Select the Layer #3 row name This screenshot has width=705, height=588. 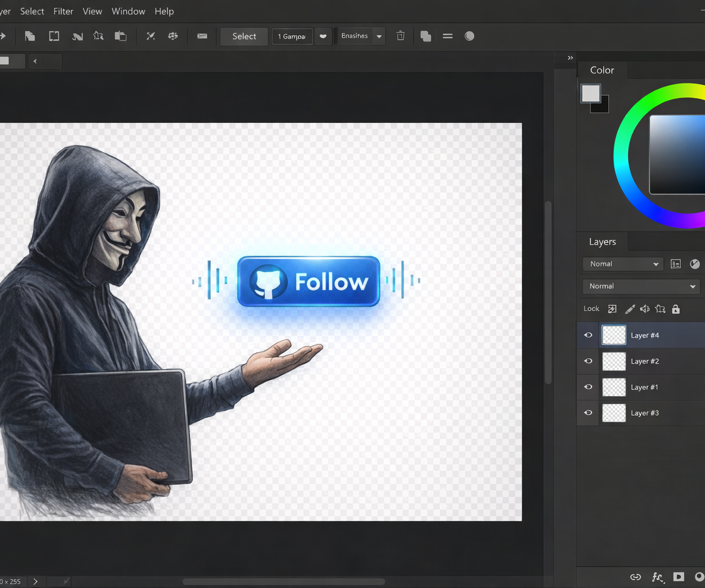pos(645,413)
